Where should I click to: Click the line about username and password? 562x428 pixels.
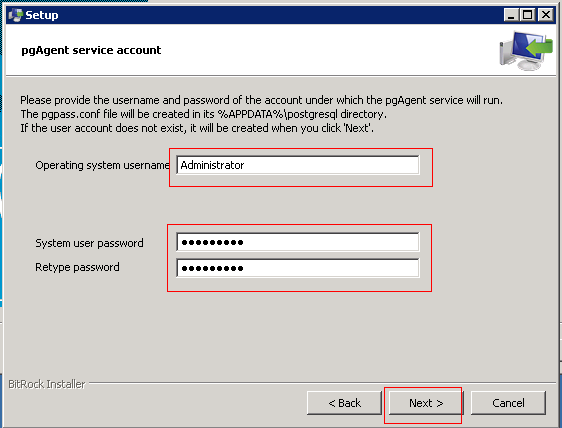pyautogui.click(x=261, y=100)
